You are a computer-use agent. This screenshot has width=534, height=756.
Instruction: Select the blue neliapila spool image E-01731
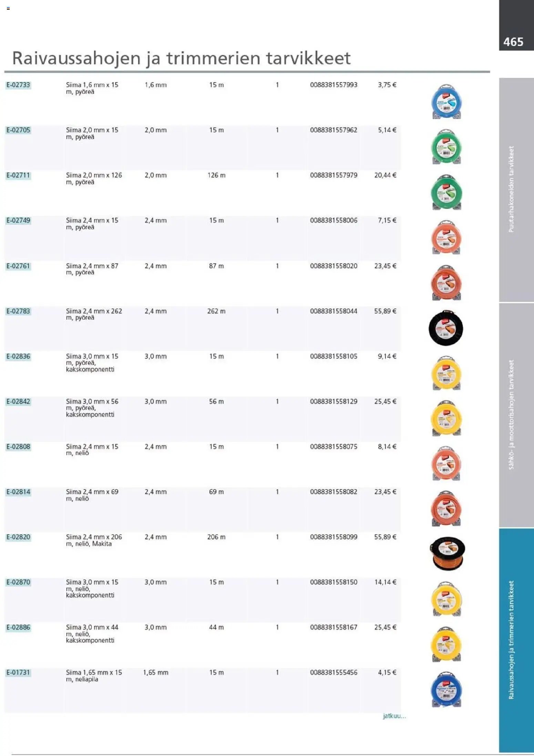[446, 689]
